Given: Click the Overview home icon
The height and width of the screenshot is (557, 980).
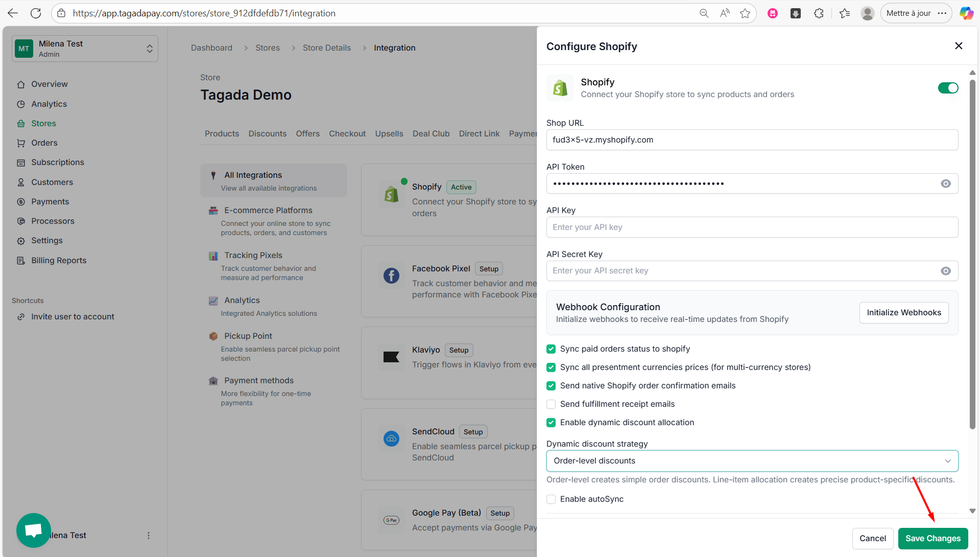Looking at the screenshot, I should point(21,84).
